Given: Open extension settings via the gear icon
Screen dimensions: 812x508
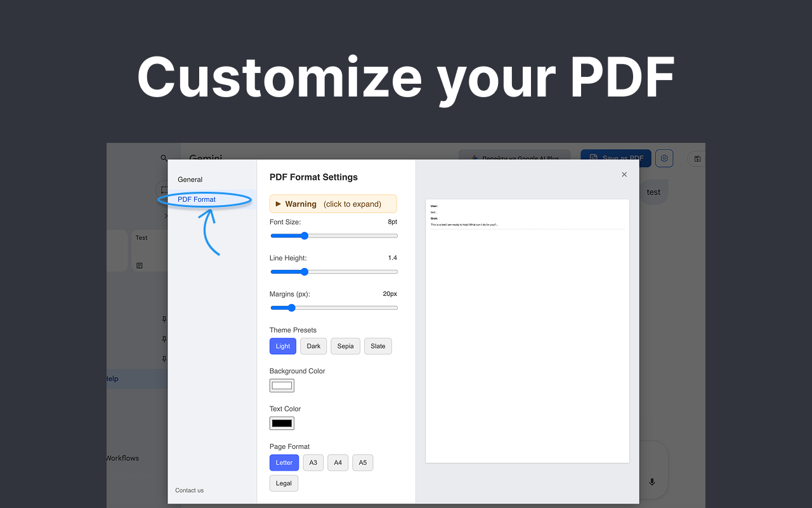Looking at the screenshot, I should tap(664, 158).
